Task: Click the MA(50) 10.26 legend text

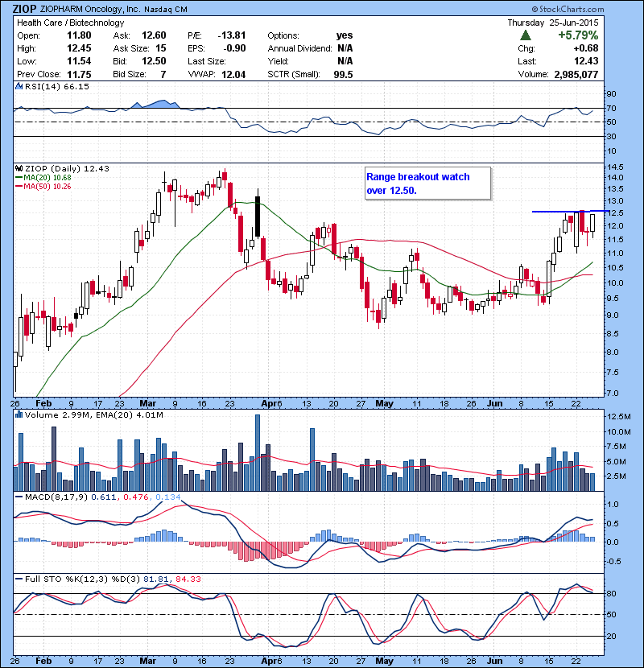Action: 47,187
